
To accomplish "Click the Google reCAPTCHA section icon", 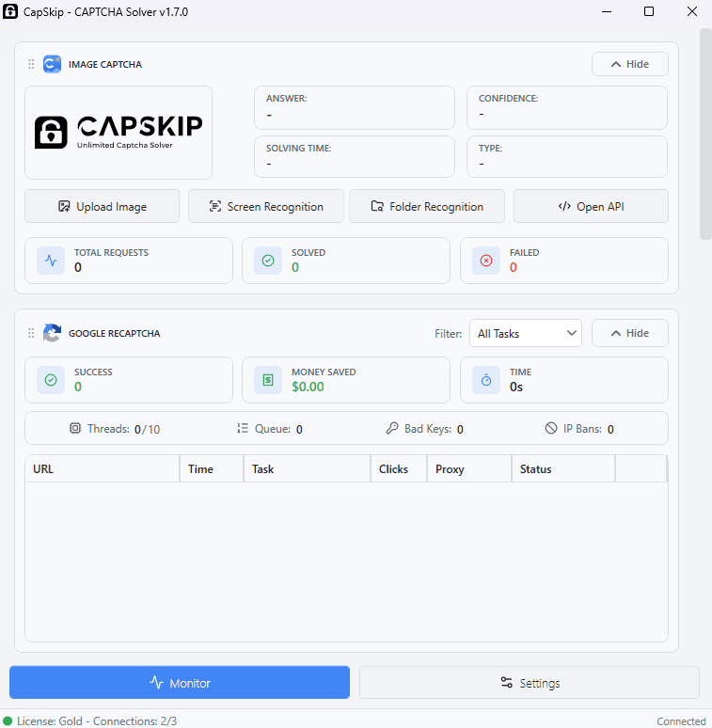I will point(52,333).
